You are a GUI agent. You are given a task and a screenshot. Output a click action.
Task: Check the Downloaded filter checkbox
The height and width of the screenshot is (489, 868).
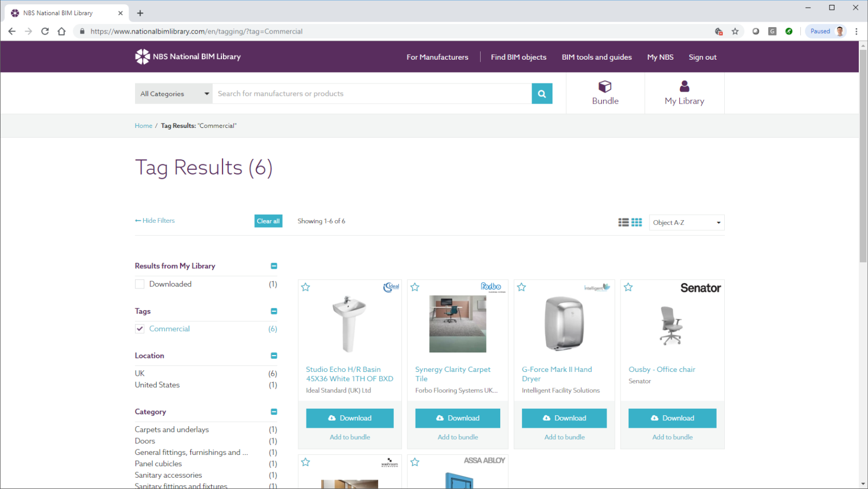click(139, 284)
